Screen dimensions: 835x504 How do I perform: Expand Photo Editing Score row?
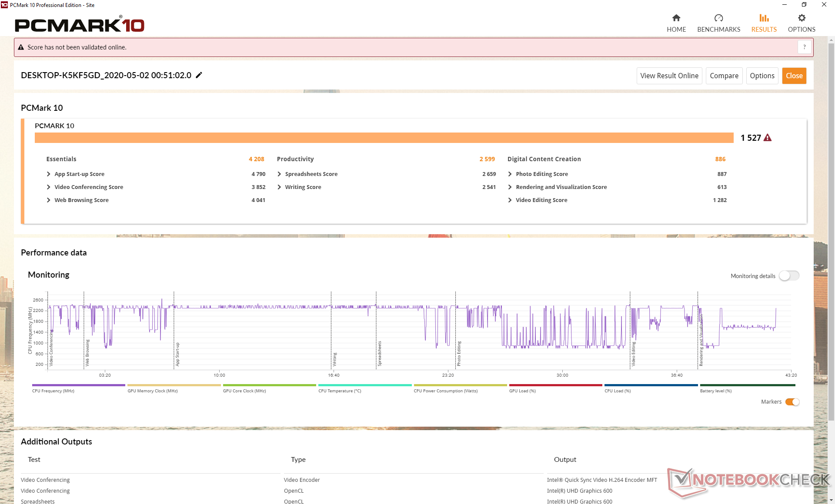[x=510, y=174]
